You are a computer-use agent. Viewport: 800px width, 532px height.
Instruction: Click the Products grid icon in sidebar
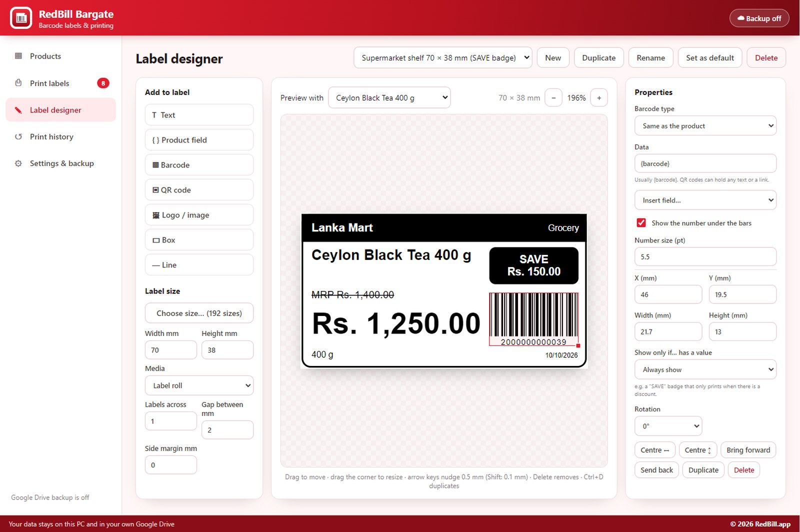[x=18, y=56]
